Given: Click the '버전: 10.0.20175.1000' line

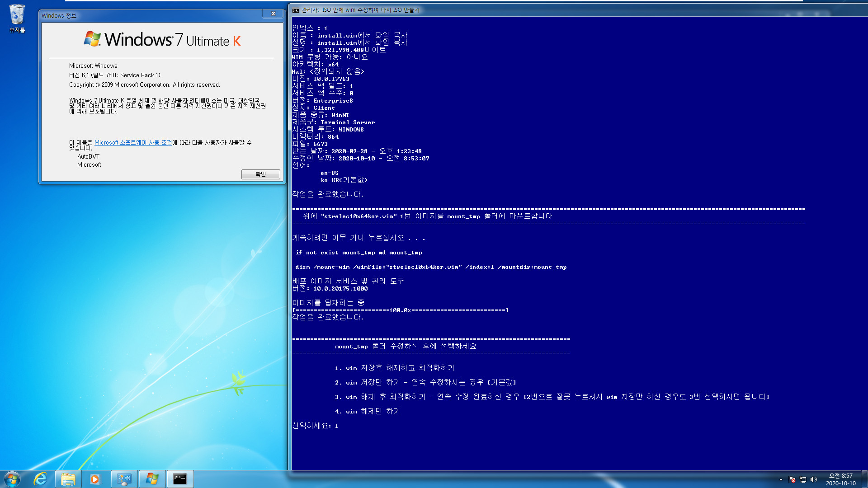Looking at the screenshot, I should pos(330,288).
